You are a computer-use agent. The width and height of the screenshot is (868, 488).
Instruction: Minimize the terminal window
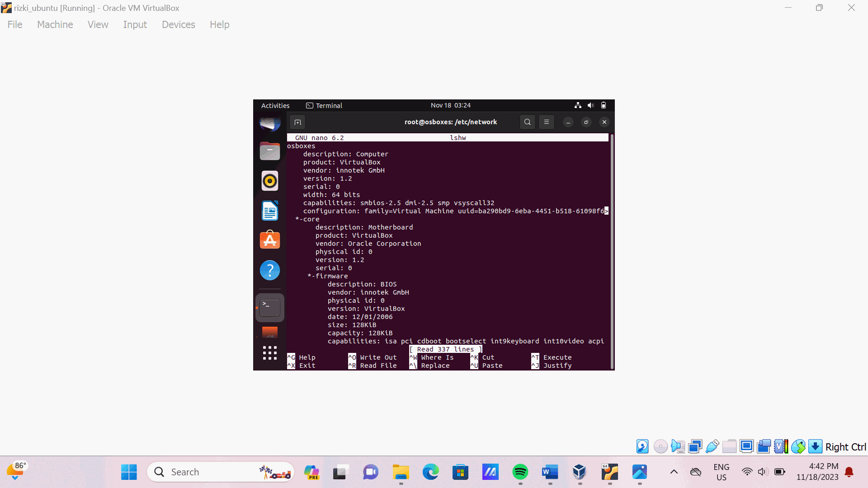(x=568, y=122)
